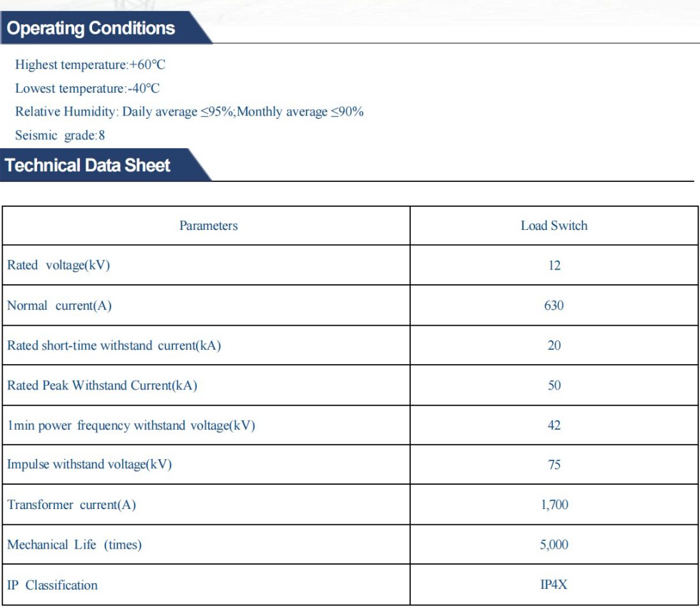
Task: Click the Relative Humidity text line
Action: [189, 112]
